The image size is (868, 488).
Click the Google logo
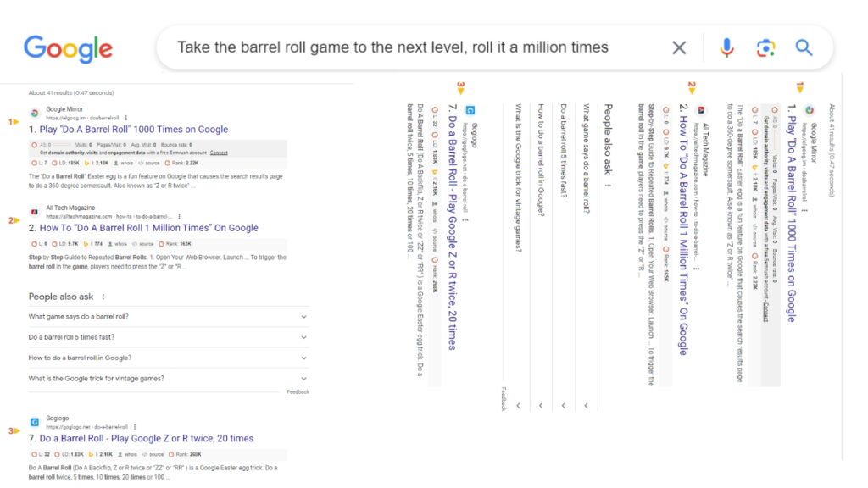[x=68, y=48]
